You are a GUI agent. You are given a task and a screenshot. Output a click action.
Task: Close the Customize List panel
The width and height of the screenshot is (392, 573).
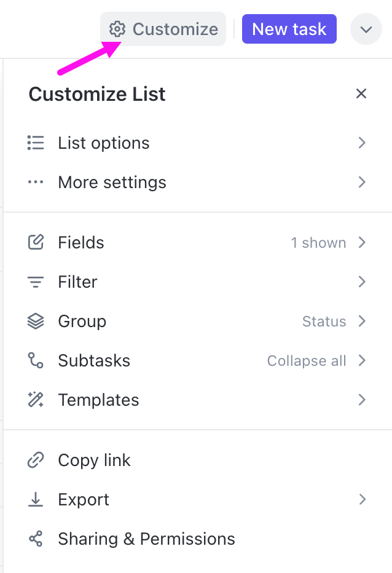tap(361, 93)
